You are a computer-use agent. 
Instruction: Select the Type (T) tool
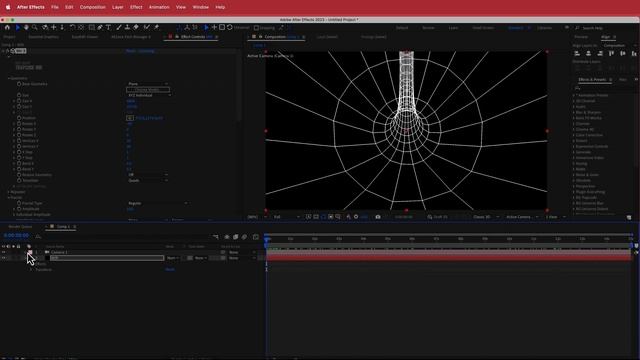point(109,27)
